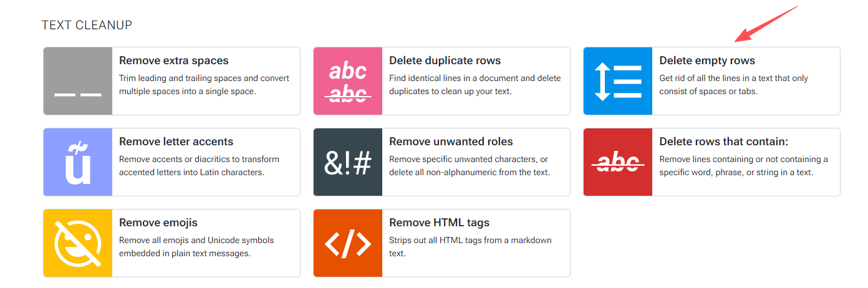The width and height of the screenshot is (868, 288).
Task: Click the blue line-spacing Delete empty rows icon
Action: coord(618,81)
